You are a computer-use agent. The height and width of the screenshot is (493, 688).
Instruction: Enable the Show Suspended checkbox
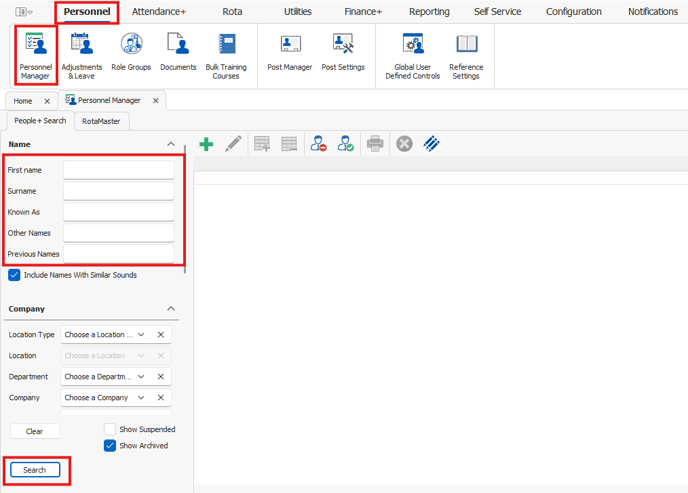tap(110, 429)
